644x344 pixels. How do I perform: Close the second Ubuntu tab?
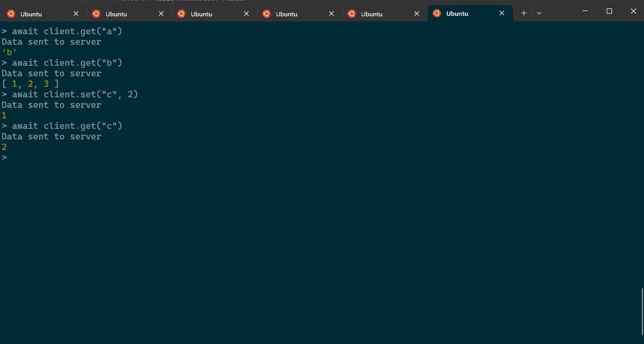point(161,14)
